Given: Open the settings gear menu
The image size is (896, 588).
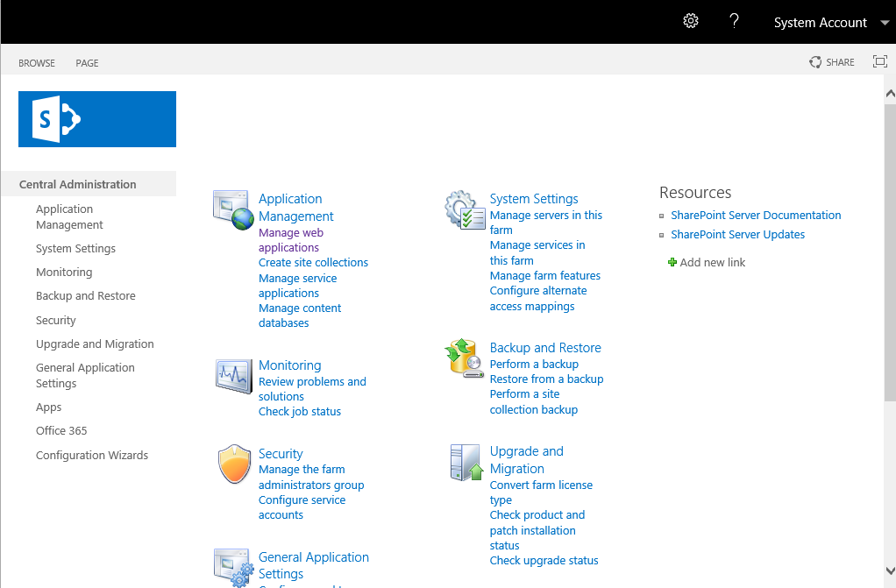Looking at the screenshot, I should pos(690,21).
